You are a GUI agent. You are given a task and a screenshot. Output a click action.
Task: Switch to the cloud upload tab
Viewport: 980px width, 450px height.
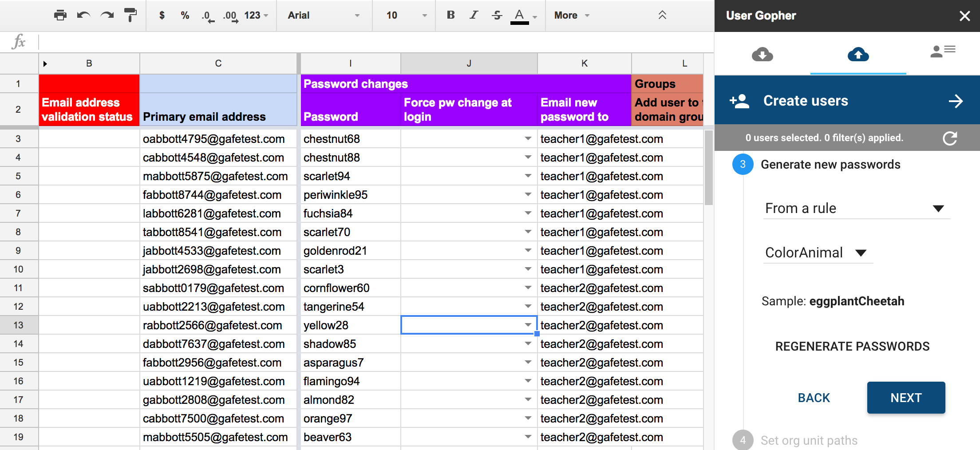pos(858,55)
